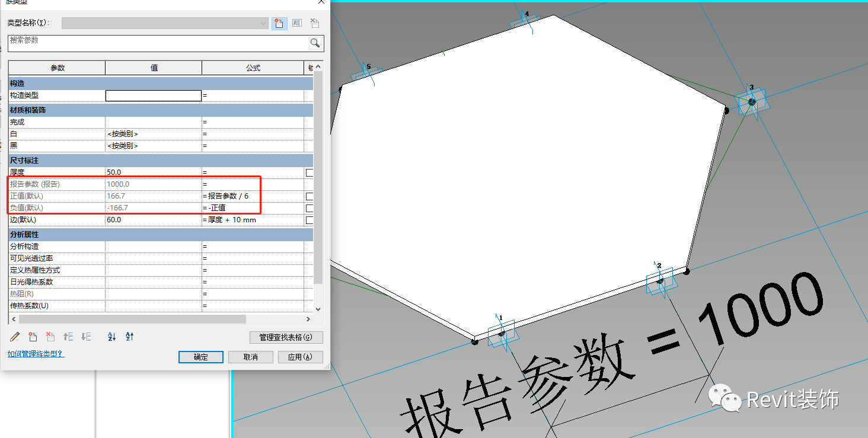Click the new parameter icon next to pencil

point(33,337)
